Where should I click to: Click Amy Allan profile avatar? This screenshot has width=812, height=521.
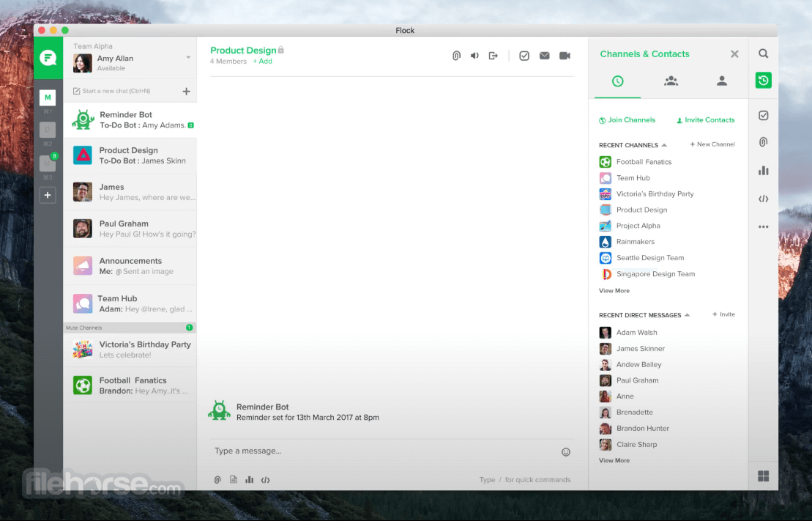83,63
